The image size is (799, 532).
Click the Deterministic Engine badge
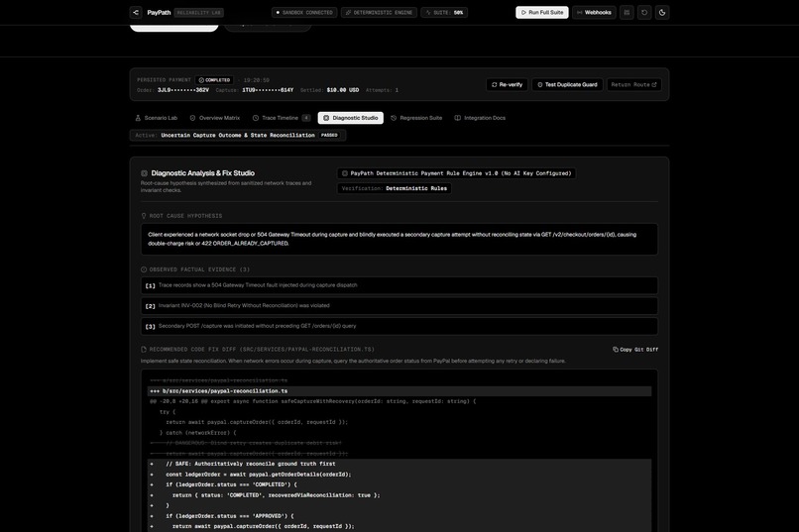(379, 12)
